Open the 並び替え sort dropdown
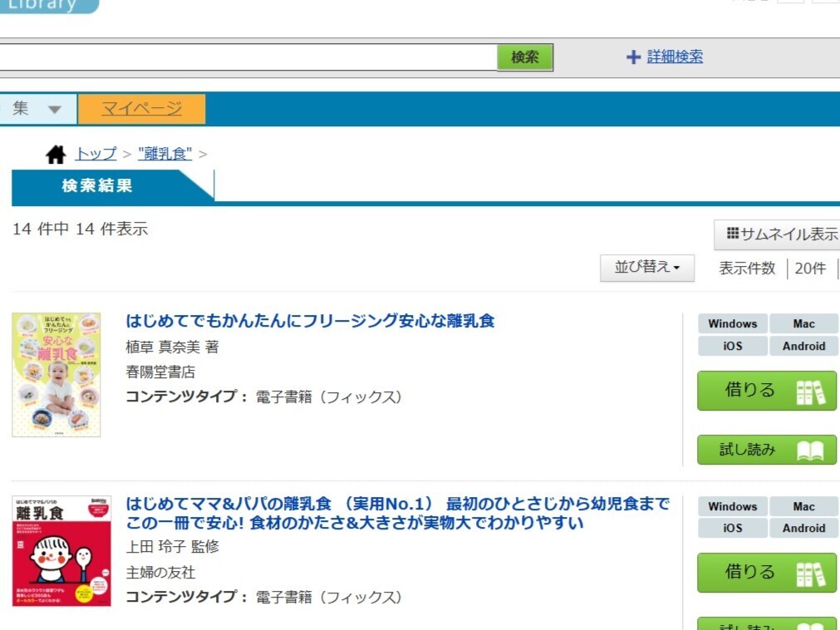Image resolution: width=840 pixels, height=630 pixels. pos(647,268)
